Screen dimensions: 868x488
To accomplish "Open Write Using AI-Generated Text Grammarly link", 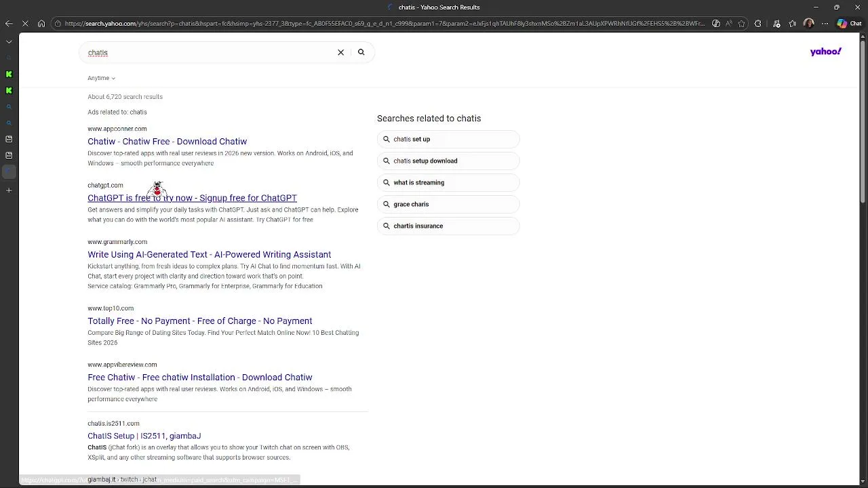I will [x=209, y=255].
